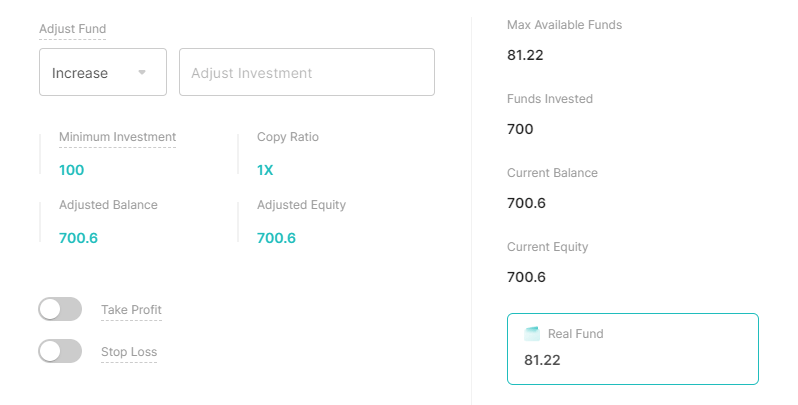This screenshot has height=405, width=798.
Task: Turn on the Stop Loss switch
Action: coord(60,351)
